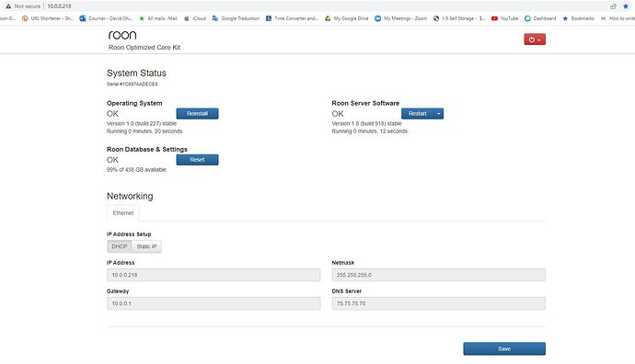Open the URL Shortener bookmark
This screenshot has width=635, height=364.
click(x=48, y=18)
